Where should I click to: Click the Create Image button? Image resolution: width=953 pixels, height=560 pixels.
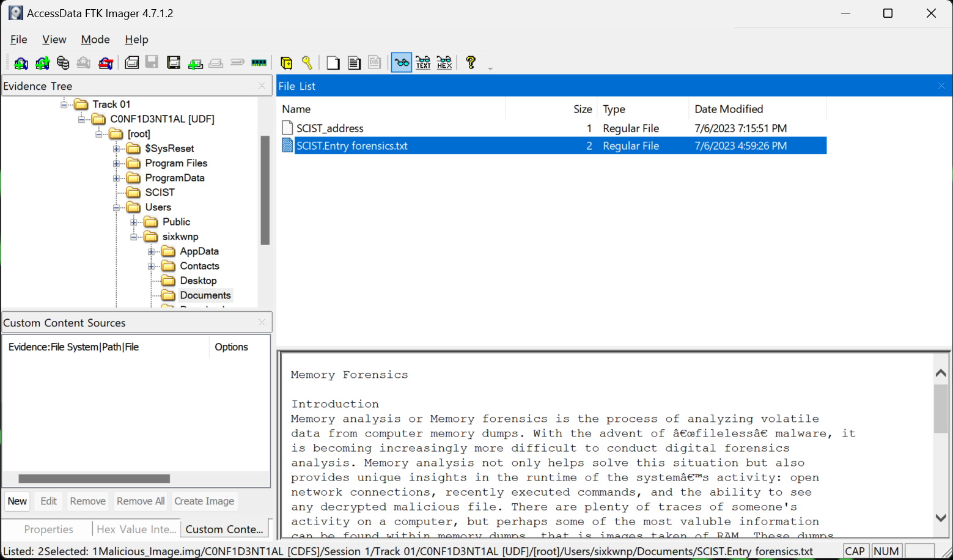(204, 501)
